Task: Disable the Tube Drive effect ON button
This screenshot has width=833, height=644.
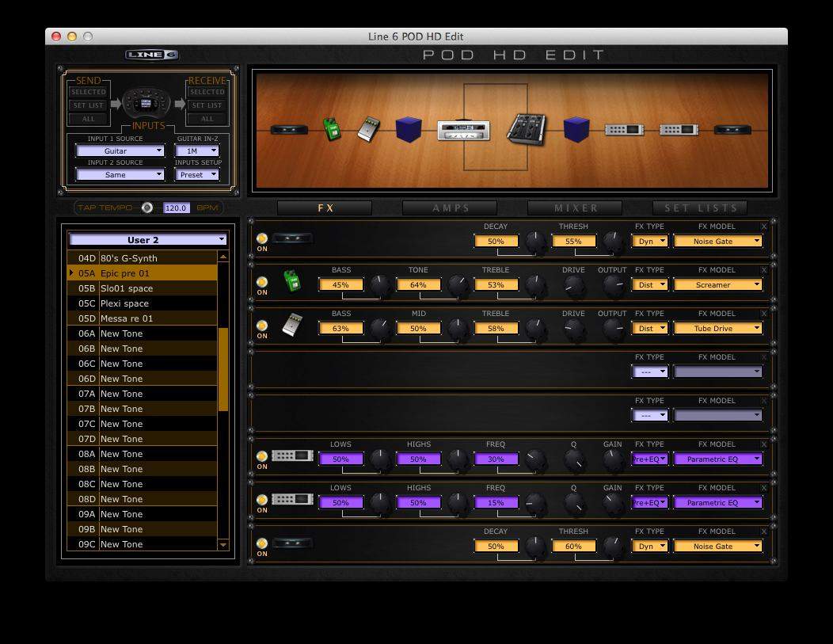Action: tap(262, 325)
